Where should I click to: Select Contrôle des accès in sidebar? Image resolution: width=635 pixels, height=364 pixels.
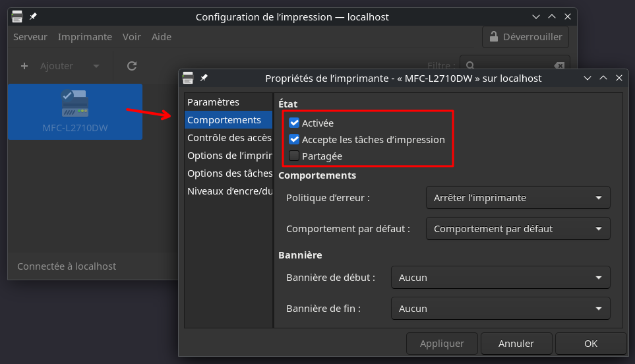click(x=228, y=138)
